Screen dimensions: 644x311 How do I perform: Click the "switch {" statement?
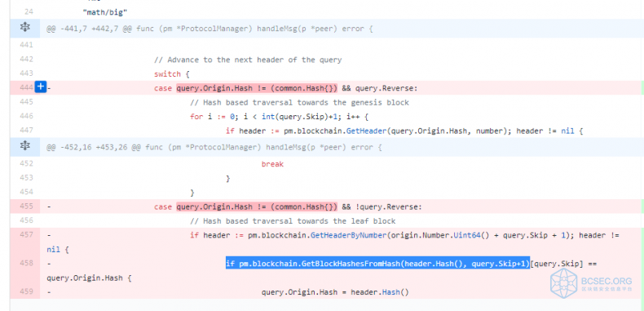[x=172, y=74]
